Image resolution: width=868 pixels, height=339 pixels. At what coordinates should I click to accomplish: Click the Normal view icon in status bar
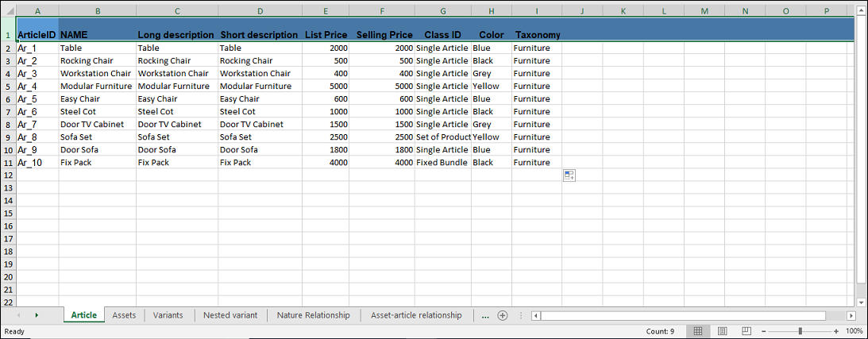[x=698, y=331]
